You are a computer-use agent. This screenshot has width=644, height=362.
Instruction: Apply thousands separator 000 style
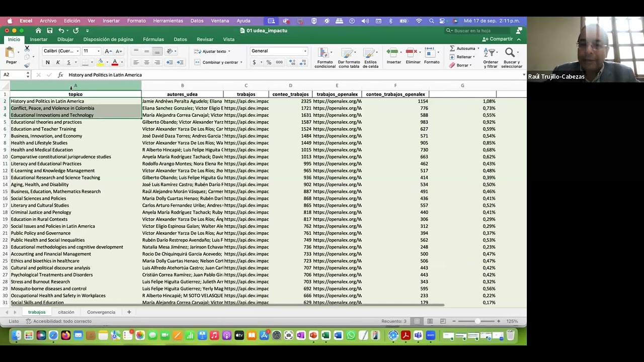pos(279,62)
